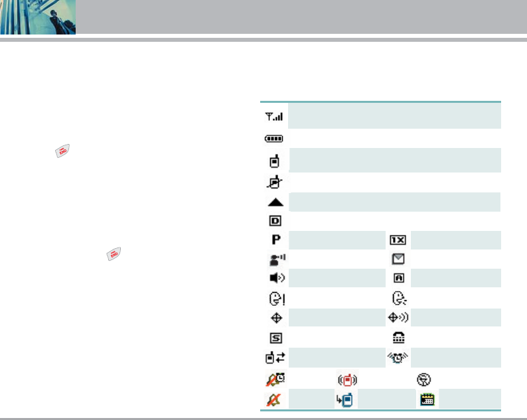The height and width of the screenshot is (420, 527).
Task: Select the person with signal bars icon
Action: click(x=277, y=259)
